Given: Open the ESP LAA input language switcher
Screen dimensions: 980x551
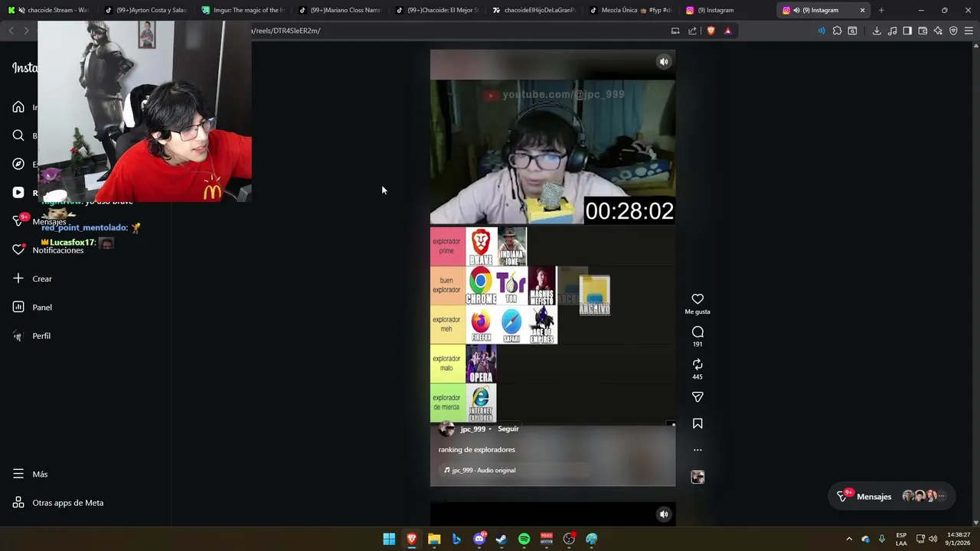Looking at the screenshot, I should [901, 539].
